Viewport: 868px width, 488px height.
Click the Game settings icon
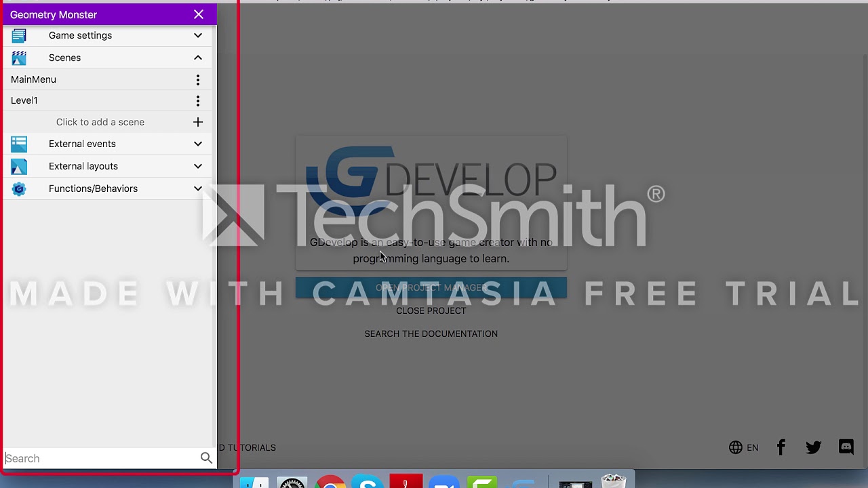[x=19, y=35]
